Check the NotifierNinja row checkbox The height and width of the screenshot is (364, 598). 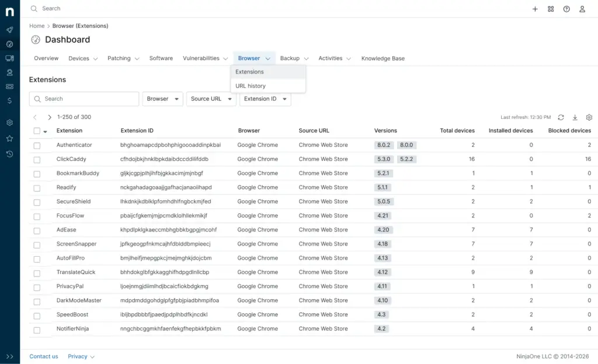pyautogui.click(x=37, y=330)
